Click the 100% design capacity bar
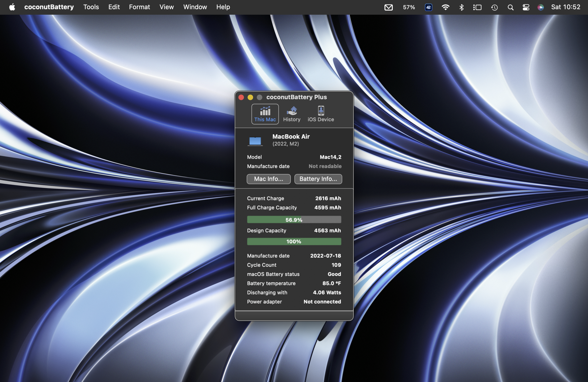This screenshot has width=588, height=382. tap(294, 242)
